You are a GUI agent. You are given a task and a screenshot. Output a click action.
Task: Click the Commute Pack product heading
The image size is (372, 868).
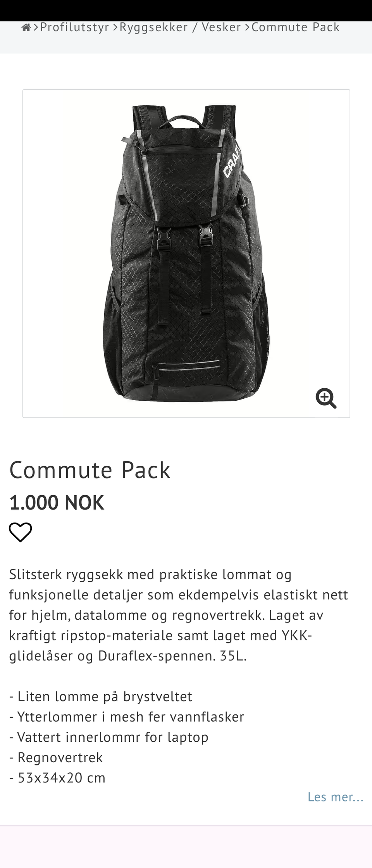(90, 470)
